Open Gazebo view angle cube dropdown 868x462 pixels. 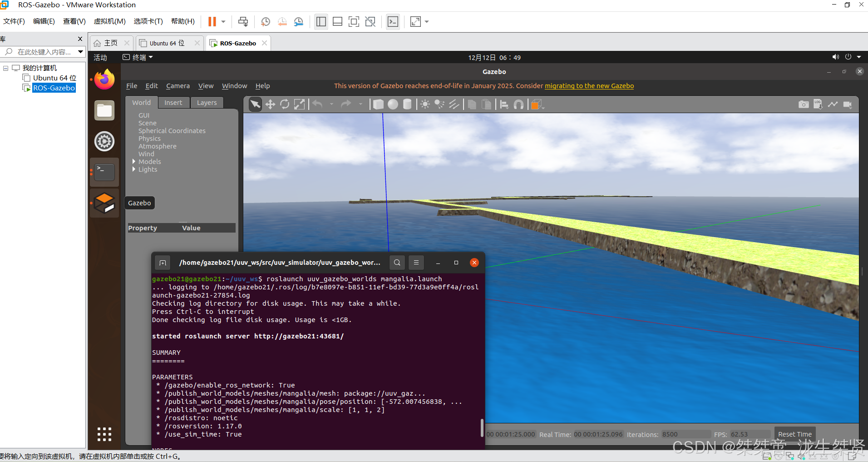[538, 104]
